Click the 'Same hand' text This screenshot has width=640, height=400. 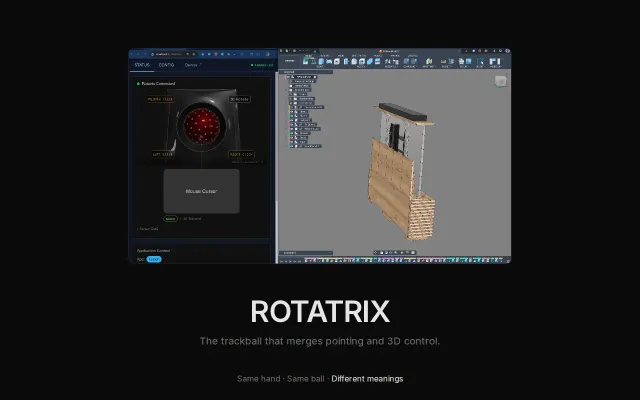point(258,379)
